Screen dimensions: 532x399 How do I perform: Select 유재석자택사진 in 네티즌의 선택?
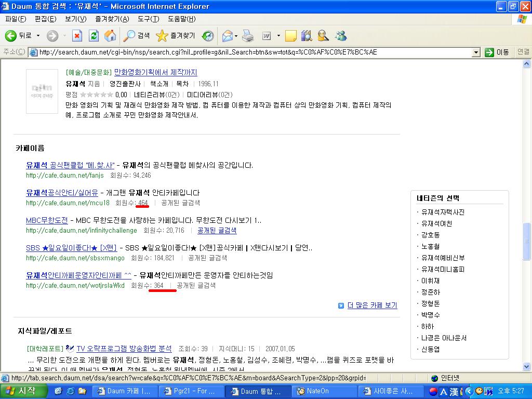[x=443, y=212]
